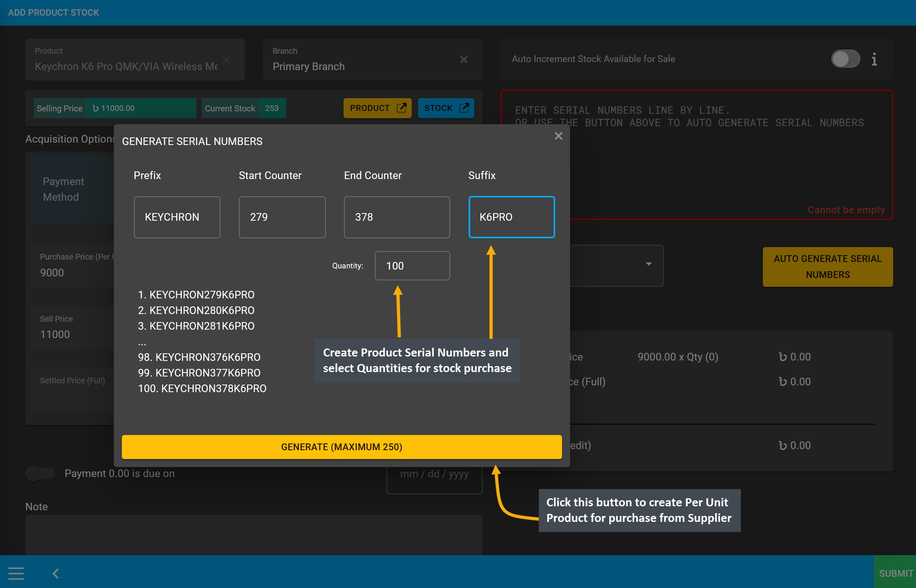Viewport: 916px width, 588px height.
Task: Close the Generate Serial Numbers dialog
Action: pyautogui.click(x=558, y=136)
